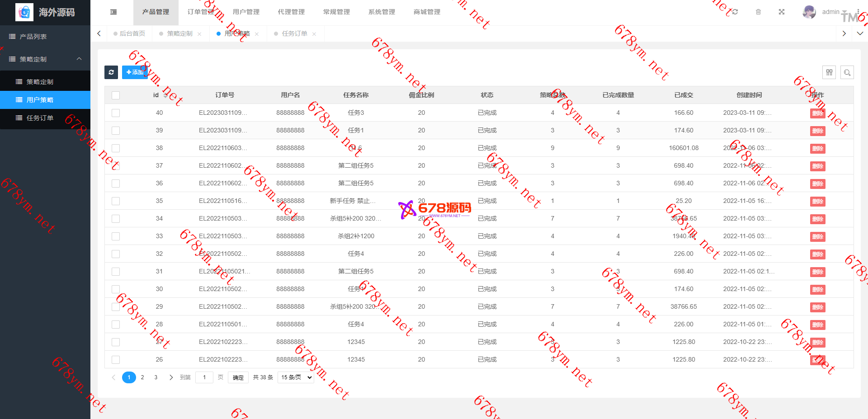The height and width of the screenshot is (419, 868).
Task: Click the blue 添加 button
Action: coord(135,72)
